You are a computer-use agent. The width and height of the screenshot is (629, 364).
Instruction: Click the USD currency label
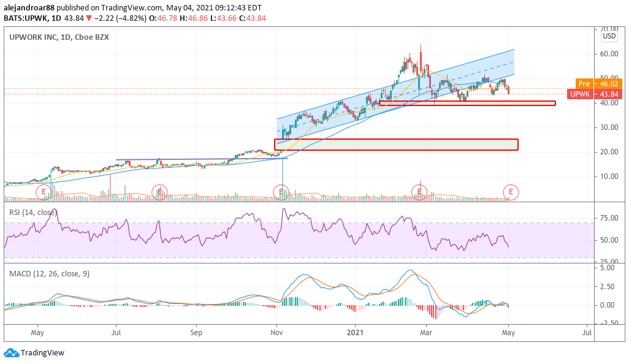(x=609, y=36)
